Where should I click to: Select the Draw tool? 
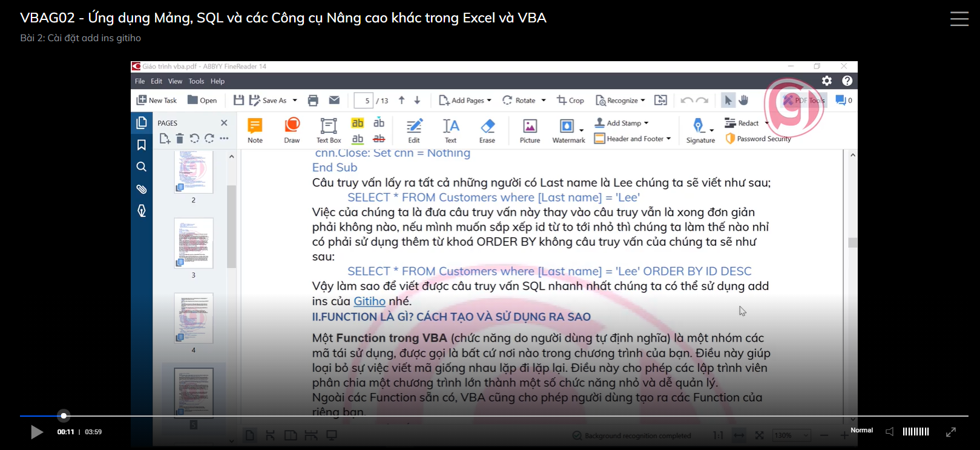click(x=292, y=131)
